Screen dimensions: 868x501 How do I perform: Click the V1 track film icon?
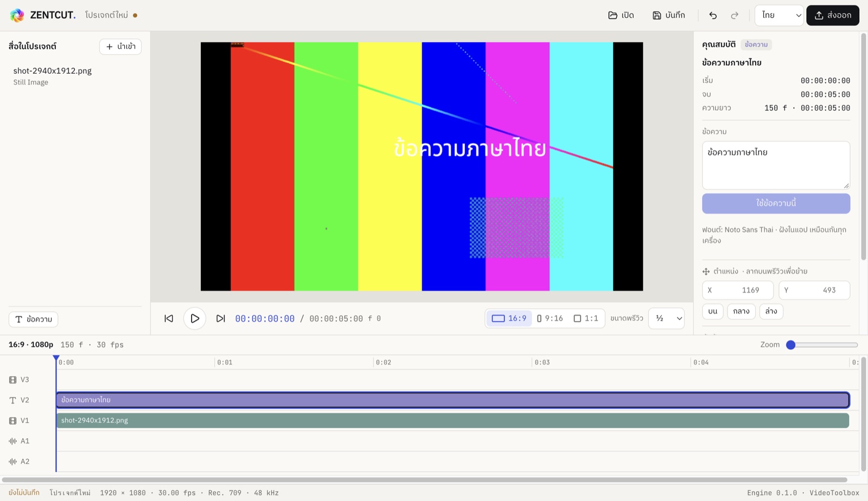tap(13, 421)
